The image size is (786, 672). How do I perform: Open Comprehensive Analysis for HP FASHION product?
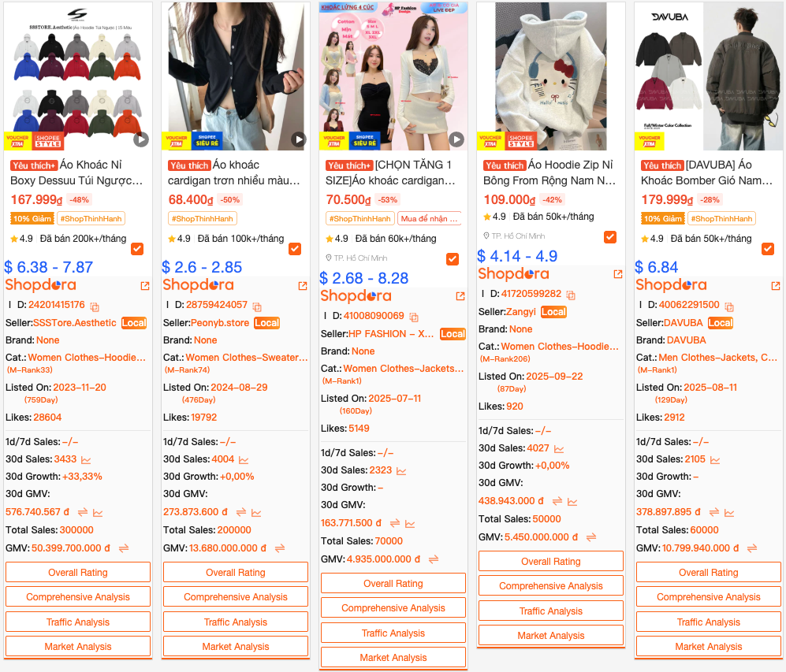[393, 608]
